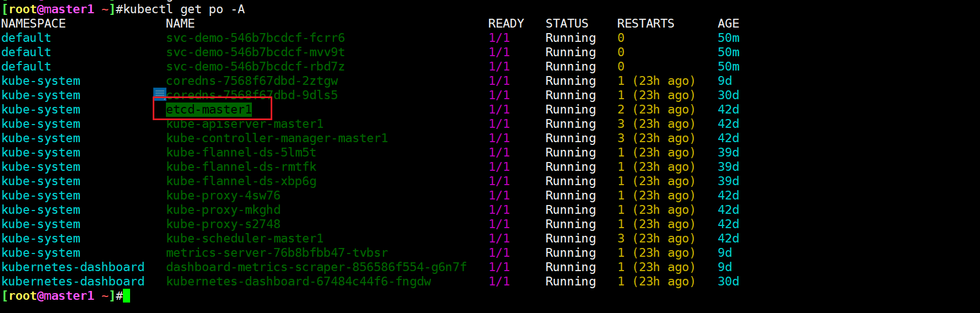Click the metrics-server-76b8bfbb47-tvbsr pod name
Viewport: 980px width, 313px height.
pyautogui.click(x=277, y=253)
